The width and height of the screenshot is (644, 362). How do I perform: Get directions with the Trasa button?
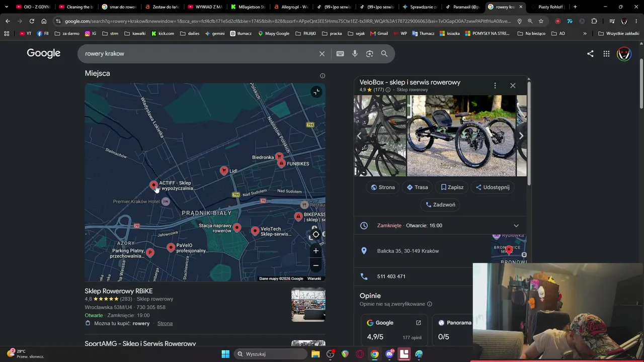tap(417, 188)
